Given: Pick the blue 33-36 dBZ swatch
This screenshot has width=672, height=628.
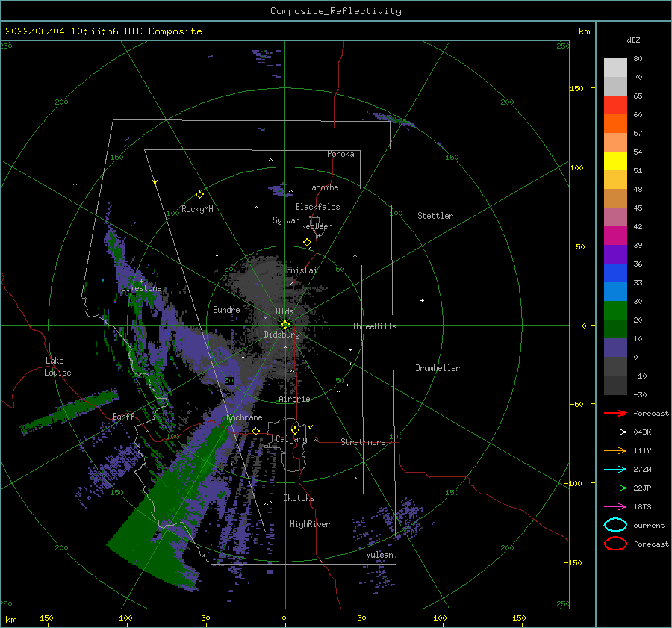Looking at the screenshot, I should [x=615, y=273].
